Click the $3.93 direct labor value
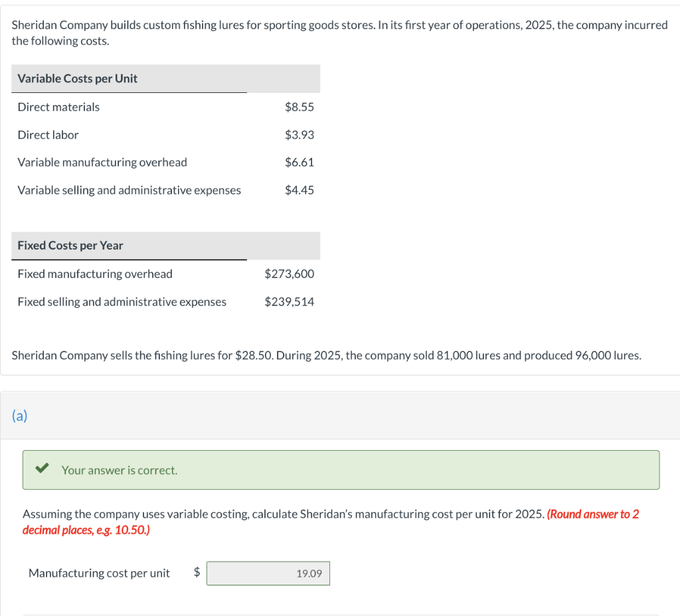 click(299, 135)
